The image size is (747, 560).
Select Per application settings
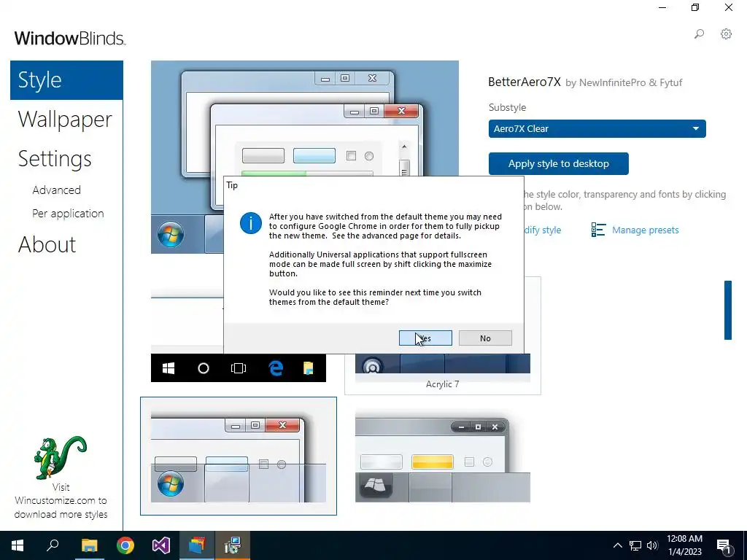pyautogui.click(x=68, y=214)
